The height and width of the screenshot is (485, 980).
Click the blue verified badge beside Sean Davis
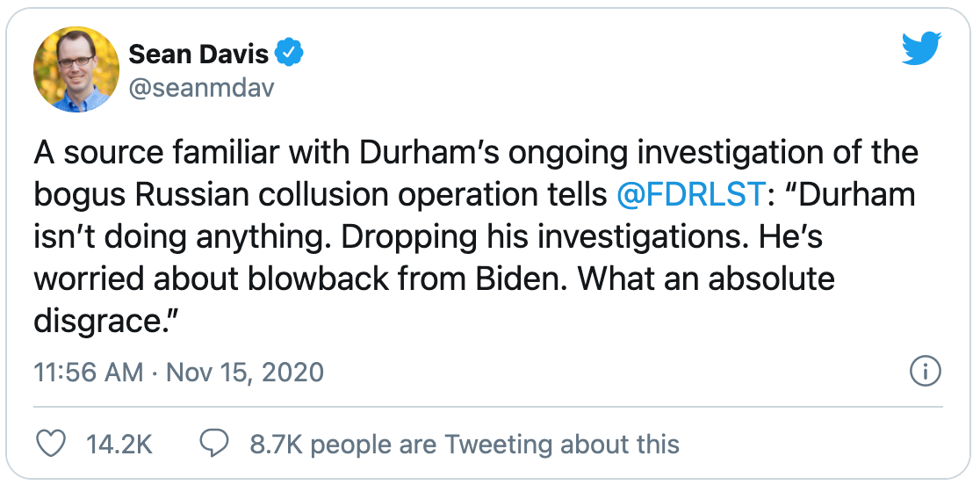(290, 52)
